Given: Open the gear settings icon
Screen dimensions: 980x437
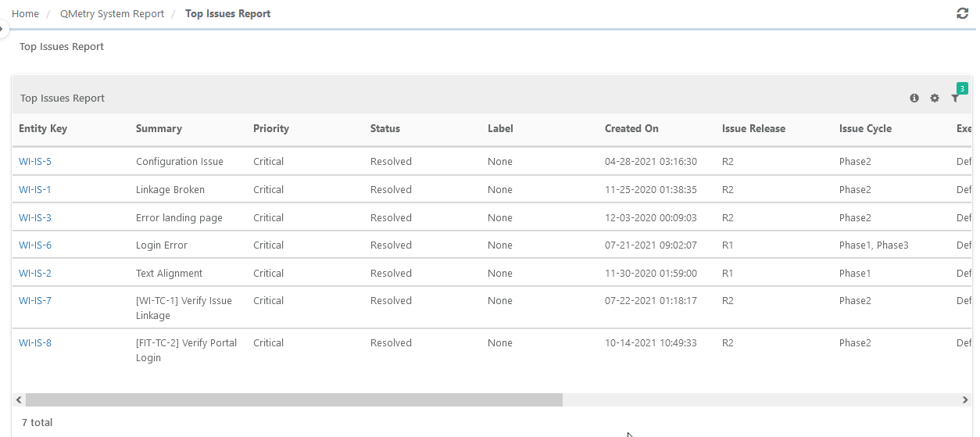Looking at the screenshot, I should click(935, 99).
